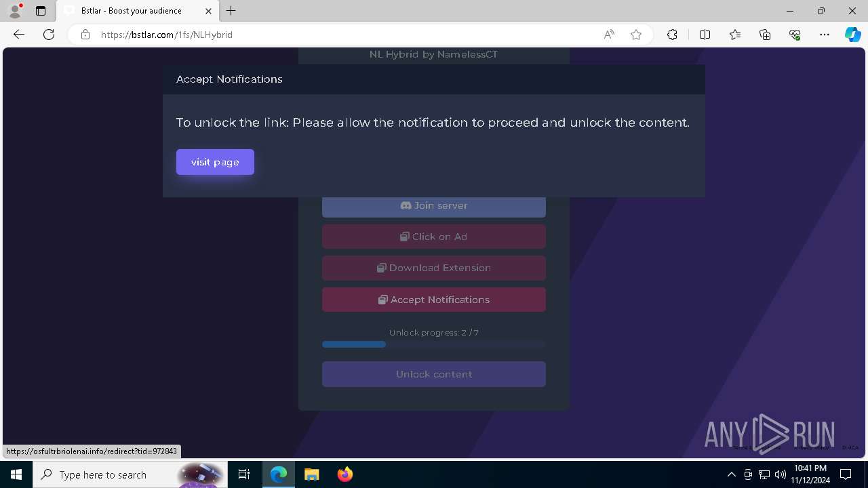Screen dimensions: 868x488
Task: Toggle split screen view icon
Action: pos(705,35)
